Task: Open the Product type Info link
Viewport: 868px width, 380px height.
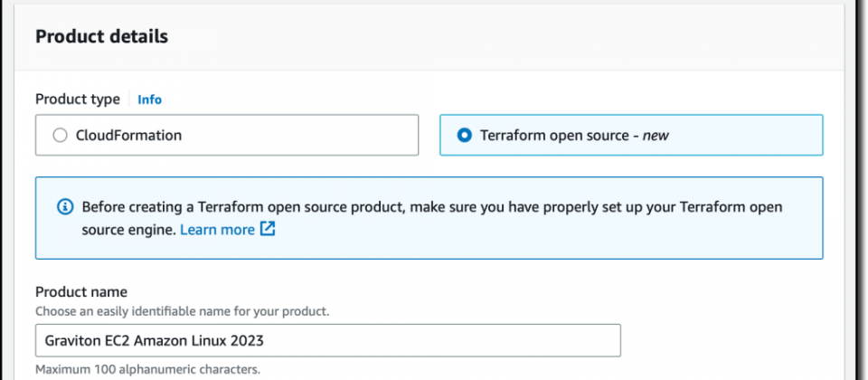Action: [149, 100]
